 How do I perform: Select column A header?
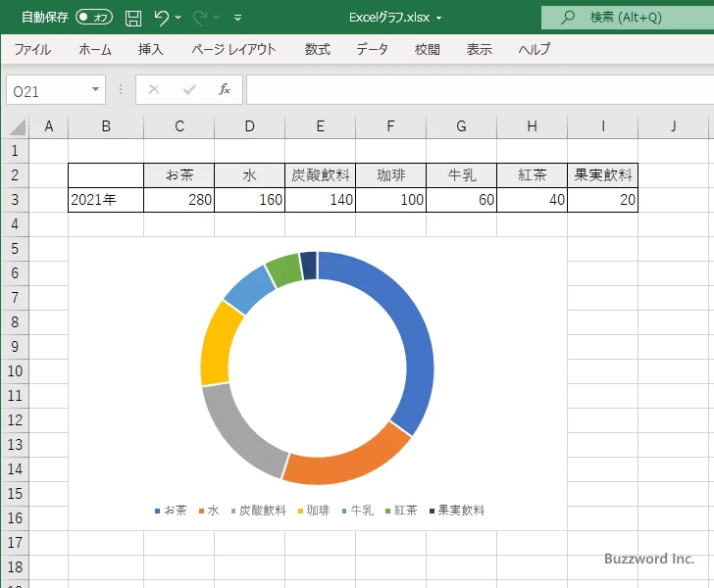pos(49,126)
